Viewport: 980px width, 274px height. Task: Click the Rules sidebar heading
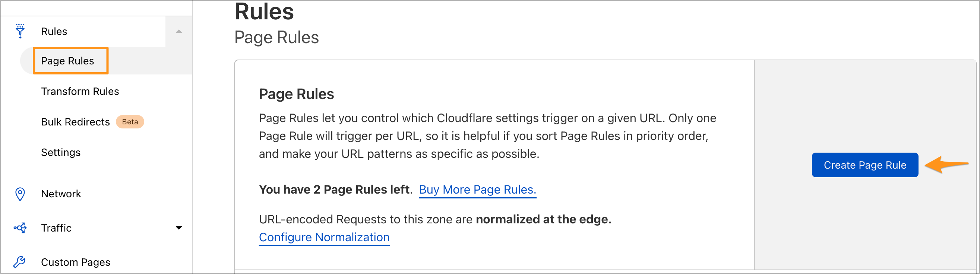tap(54, 31)
